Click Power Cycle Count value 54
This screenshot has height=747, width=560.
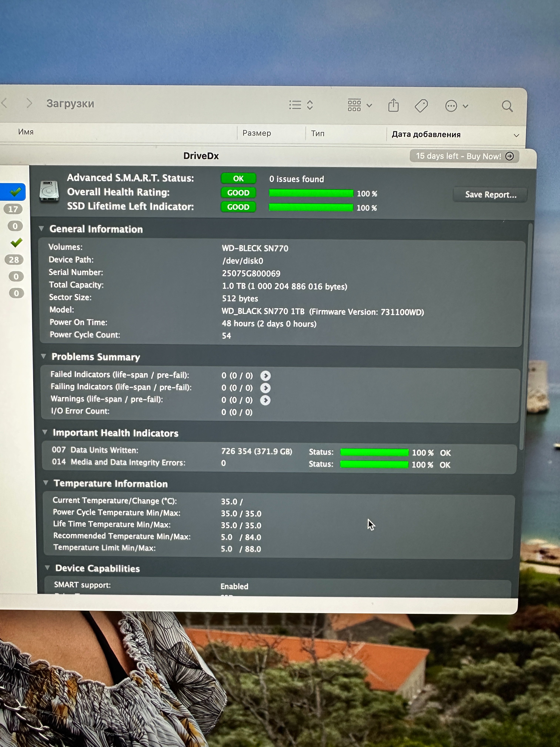(226, 336)
